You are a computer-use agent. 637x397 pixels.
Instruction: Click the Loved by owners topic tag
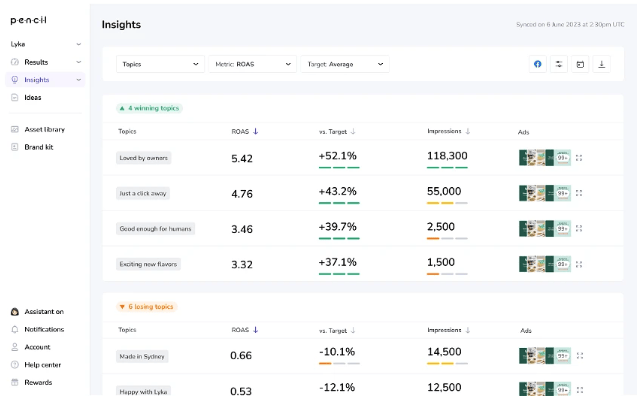point(143,158)
